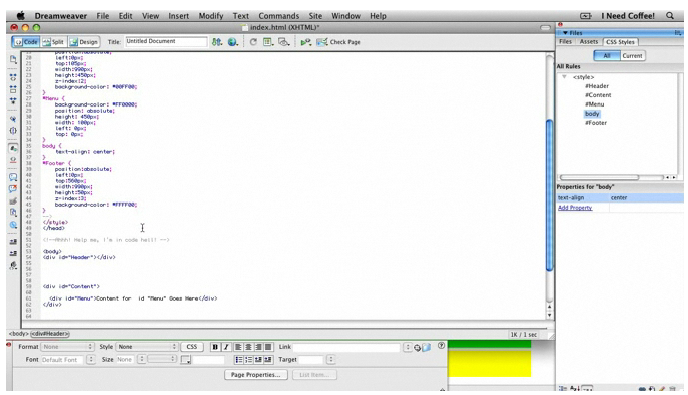Click the Bold formatting button
This screenshot has height=395, width=688.
[x=215, y=347]
